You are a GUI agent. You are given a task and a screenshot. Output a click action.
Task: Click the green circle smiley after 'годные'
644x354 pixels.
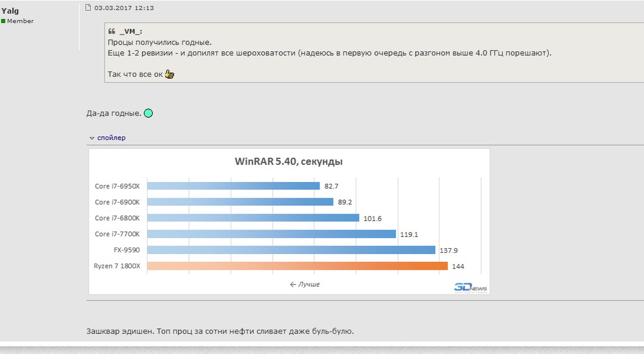(148, 113)
